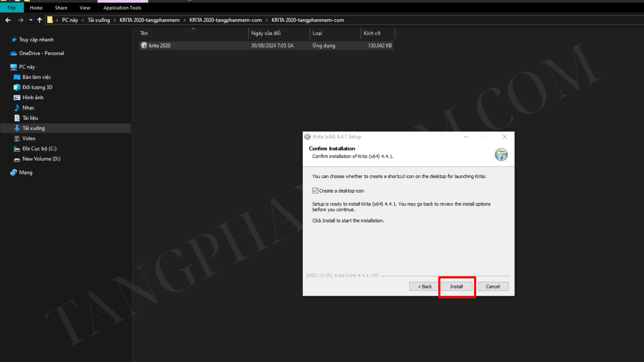Open the Đối tượng 3D folder
Viewport: 644px width, 362px height.
[37, 87]
